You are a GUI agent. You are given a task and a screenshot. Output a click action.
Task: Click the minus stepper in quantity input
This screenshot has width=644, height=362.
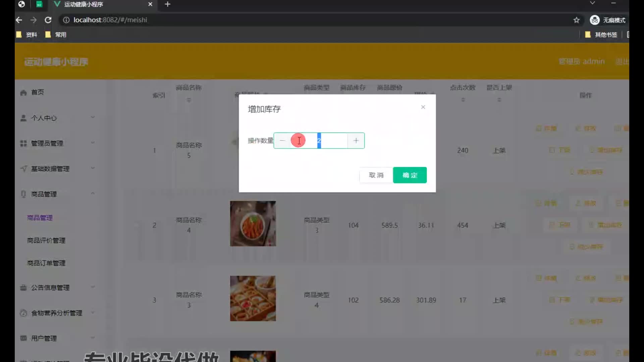282,141
